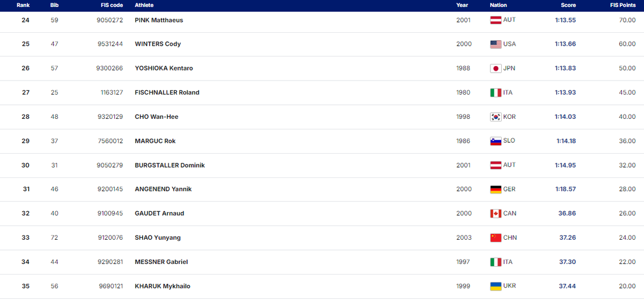Select MESSNER Gabriel athlete name

point(161,262)
